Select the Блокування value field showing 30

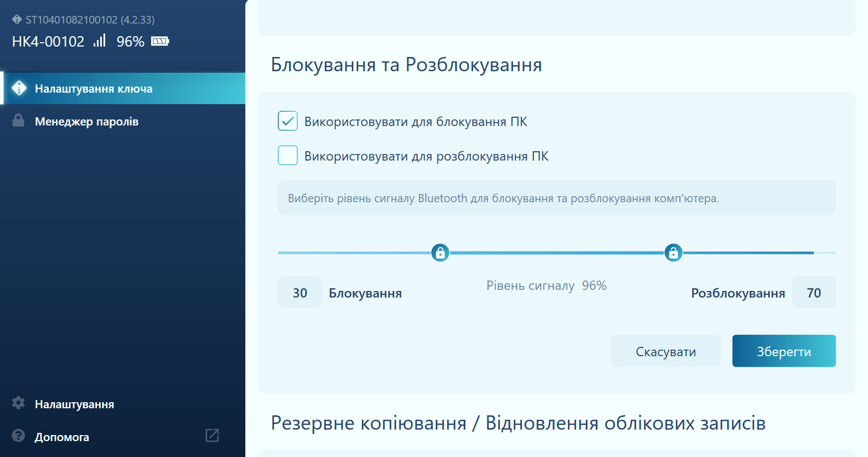click(300, 293)
